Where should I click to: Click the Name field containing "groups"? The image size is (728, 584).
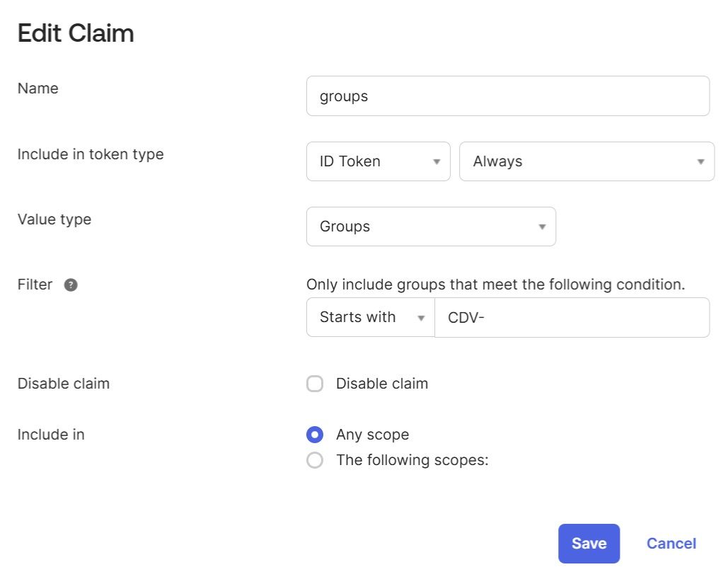pyautogui.click(x=507, y=96)
